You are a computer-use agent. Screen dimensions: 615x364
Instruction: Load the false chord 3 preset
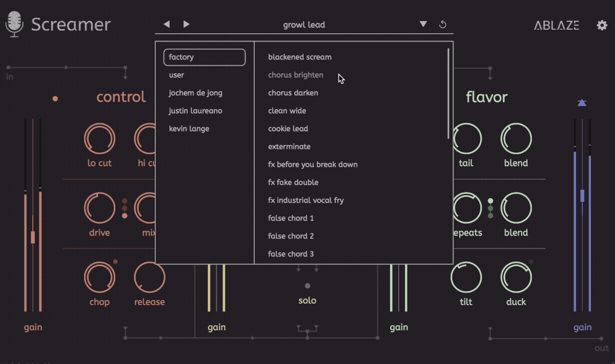(x=291, y=254)
